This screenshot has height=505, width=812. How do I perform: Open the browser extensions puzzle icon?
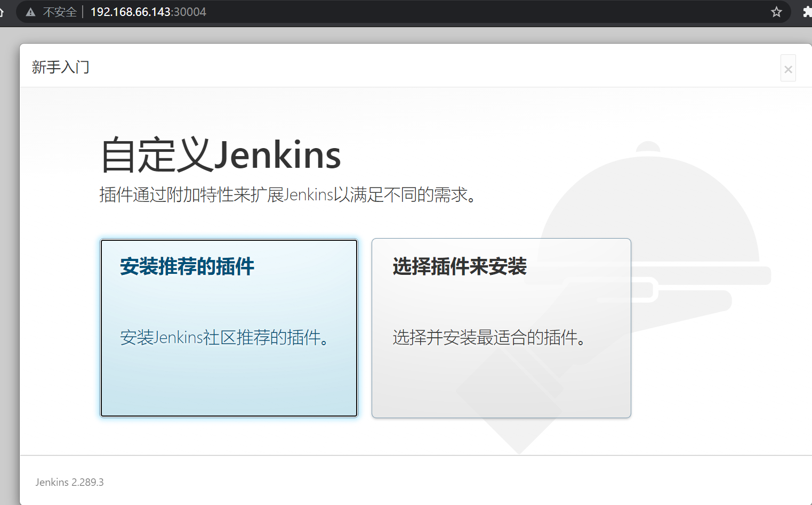coord(807,12)
